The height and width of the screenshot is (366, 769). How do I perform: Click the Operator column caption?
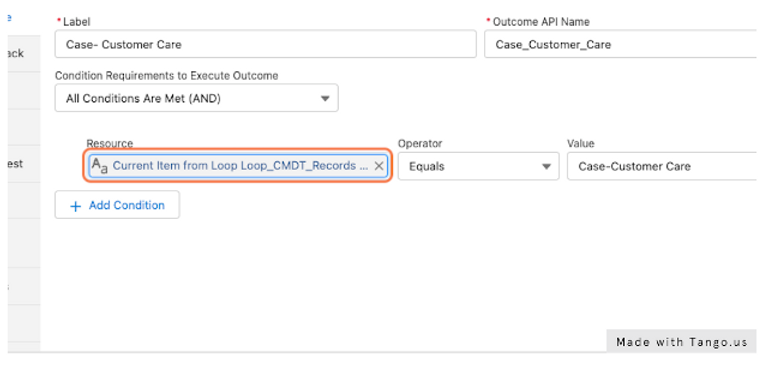[x=420, y=144]
